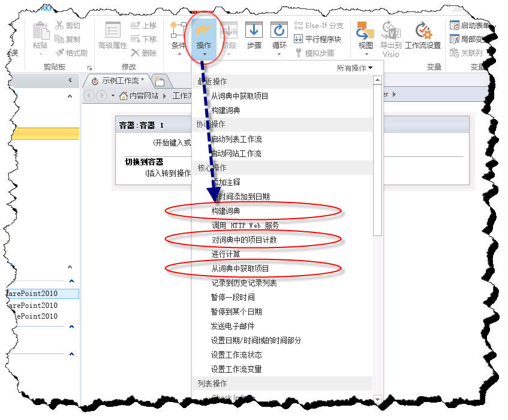Click the Paste (粘贴) icon
Image resolution: width=508 pixels, height=420 pixels.
coord(41,30)
